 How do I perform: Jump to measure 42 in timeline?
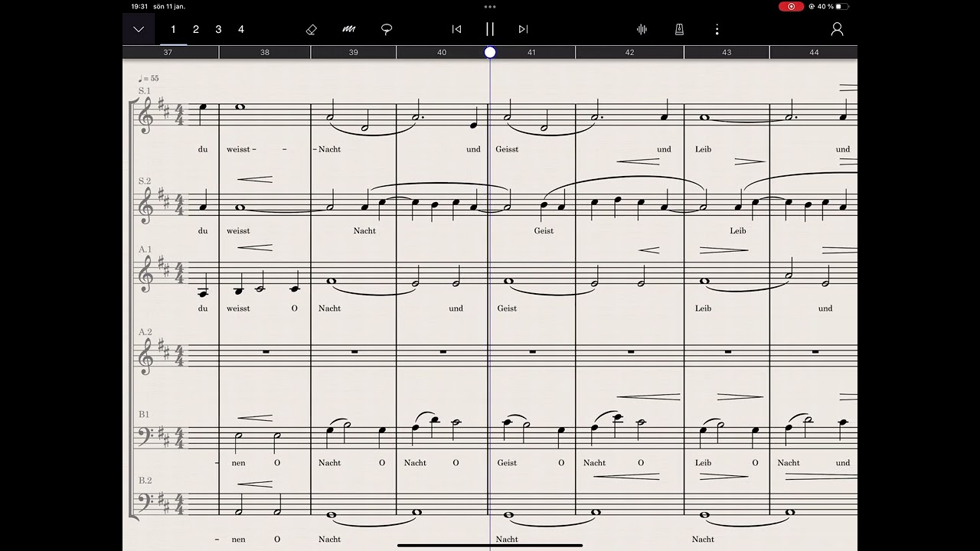[629, 52]
